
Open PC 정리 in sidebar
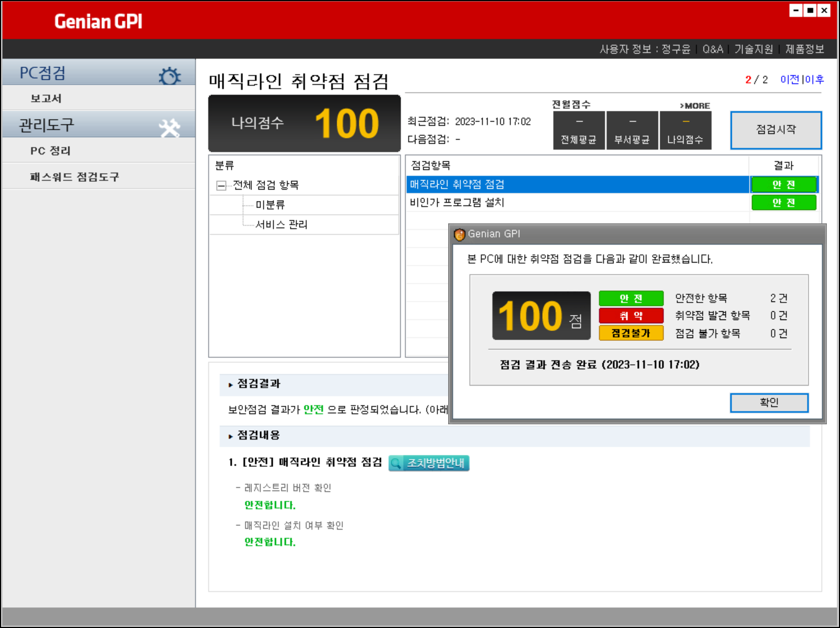point(50,151)
